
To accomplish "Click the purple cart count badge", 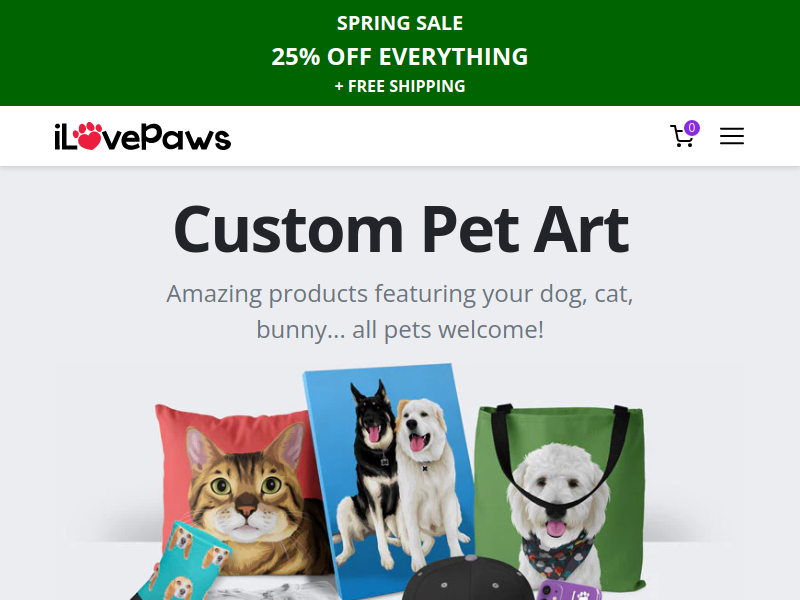I will (x=692, y=128).
